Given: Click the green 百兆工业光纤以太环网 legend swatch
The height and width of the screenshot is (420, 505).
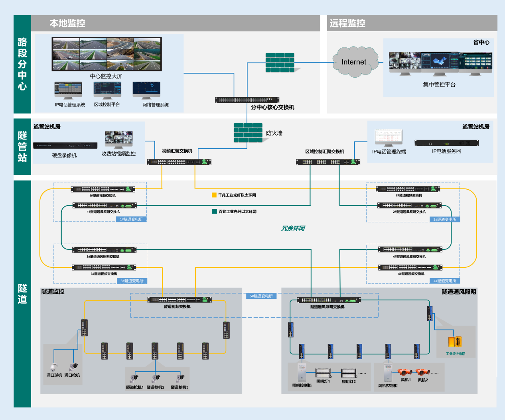Looking at the screenshot, I should pos(215,212).
